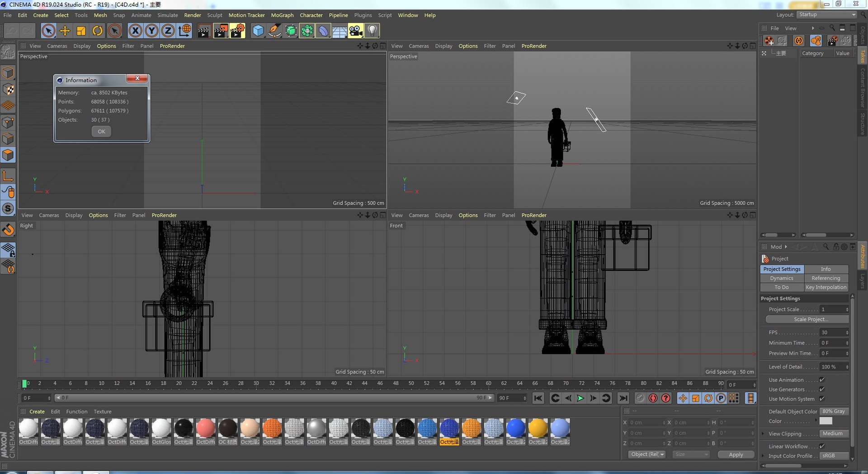Screen dimensions: 868x474
Task: Click the project Color swatch
Action: (826, 421)
